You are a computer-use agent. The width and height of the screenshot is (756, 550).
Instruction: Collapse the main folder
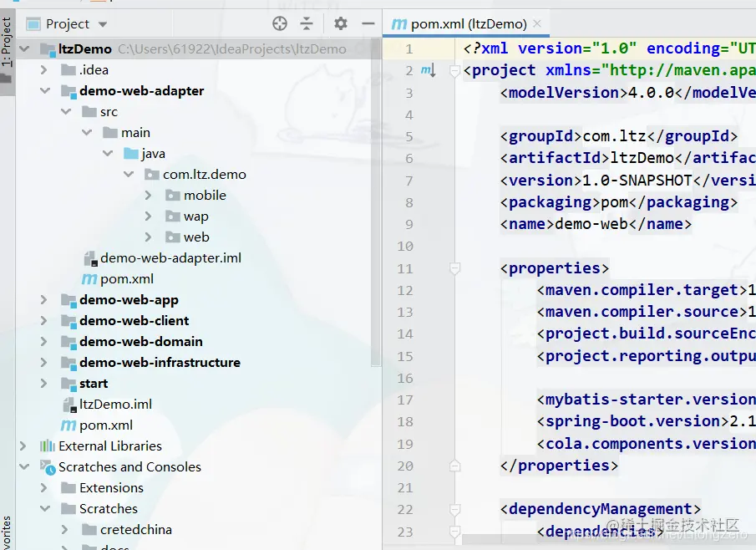(x=87, y=132)
